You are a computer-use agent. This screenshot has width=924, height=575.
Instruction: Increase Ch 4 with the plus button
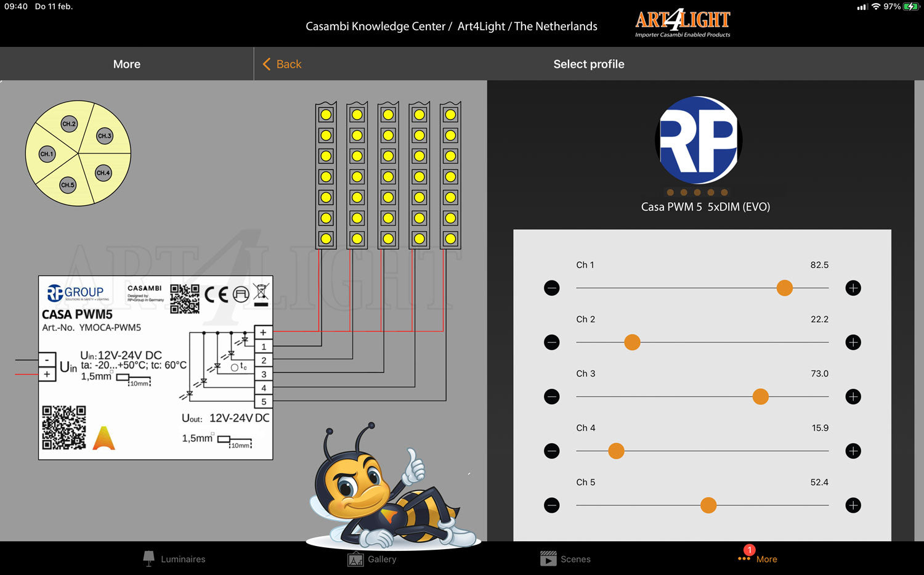click(x=853, y=451)
